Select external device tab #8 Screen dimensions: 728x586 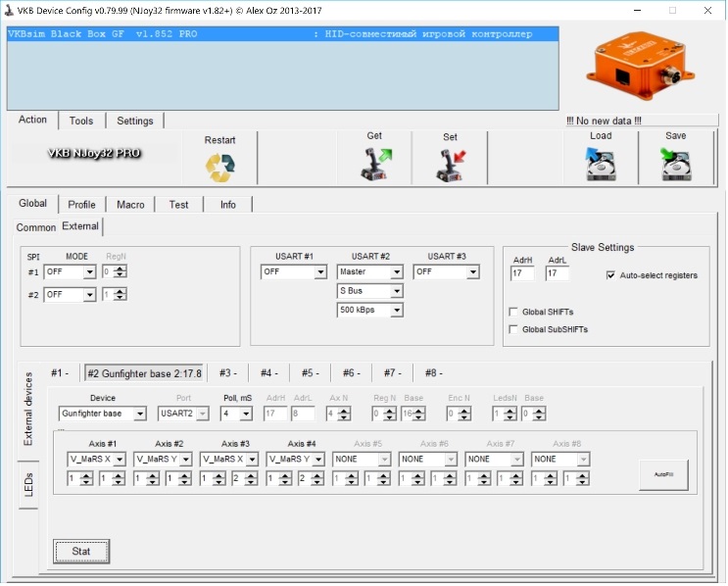(434, 373)
